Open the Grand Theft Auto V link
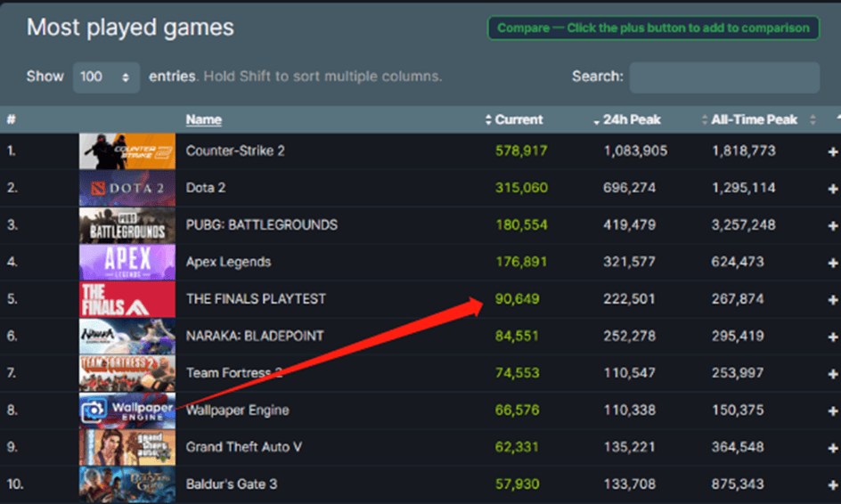The height and width of the screenshot is (504, 841). [243, 447]
